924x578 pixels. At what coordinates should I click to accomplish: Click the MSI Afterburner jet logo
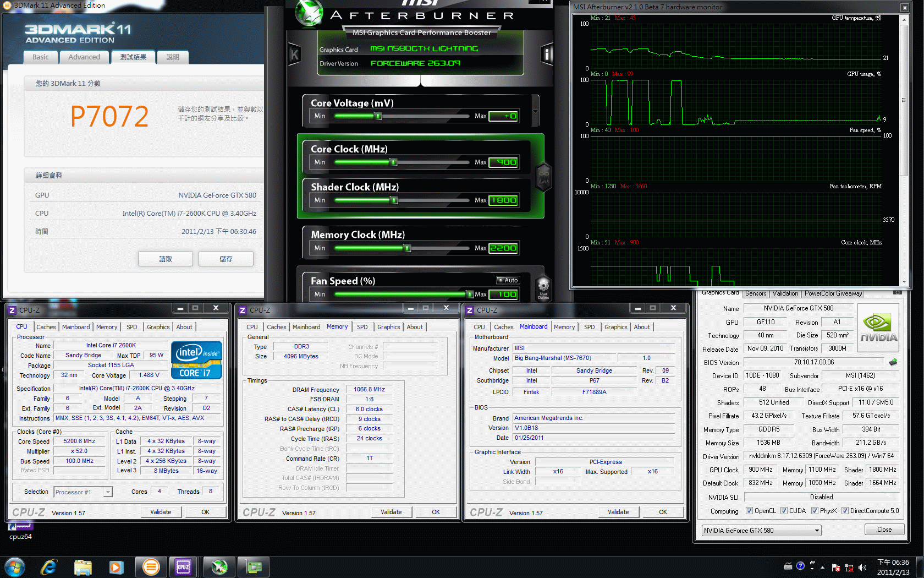pos(309,13)
